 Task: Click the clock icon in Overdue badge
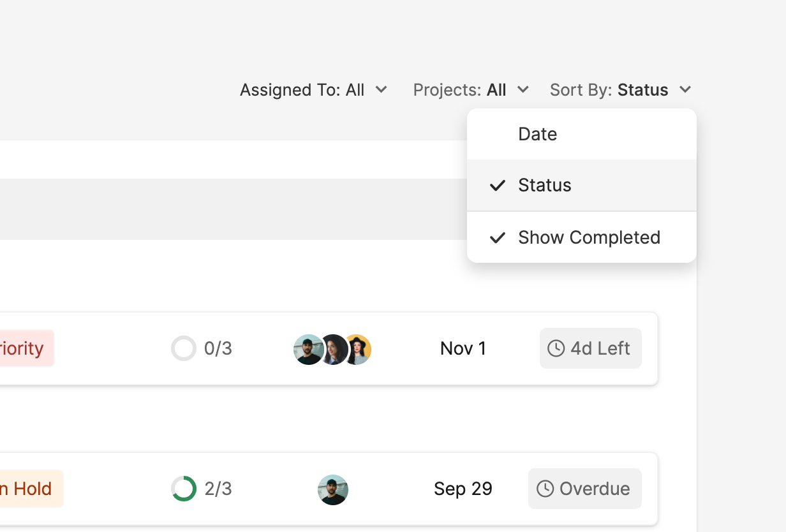click(x=545, y=489)
